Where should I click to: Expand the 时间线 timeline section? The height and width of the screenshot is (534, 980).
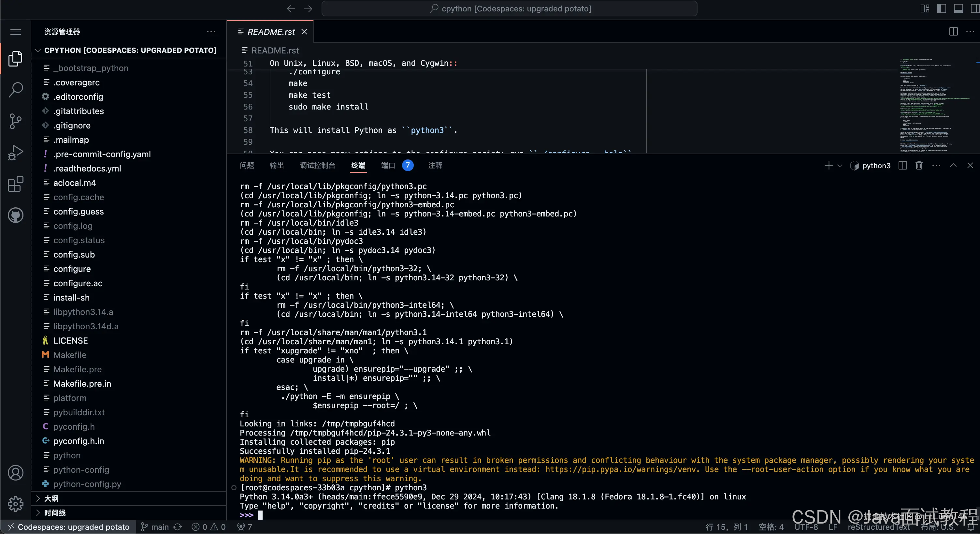click(x=129, y=513)
